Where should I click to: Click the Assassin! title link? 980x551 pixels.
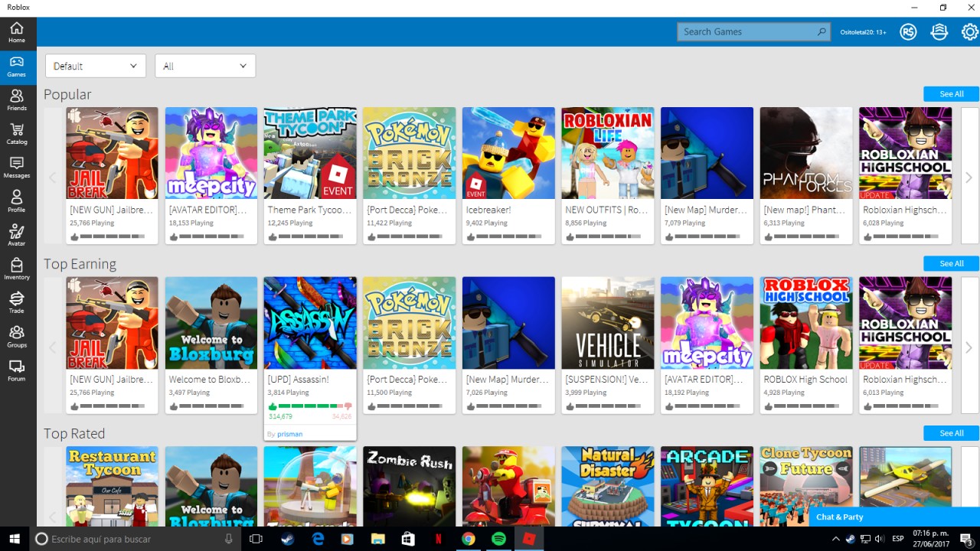299,380
